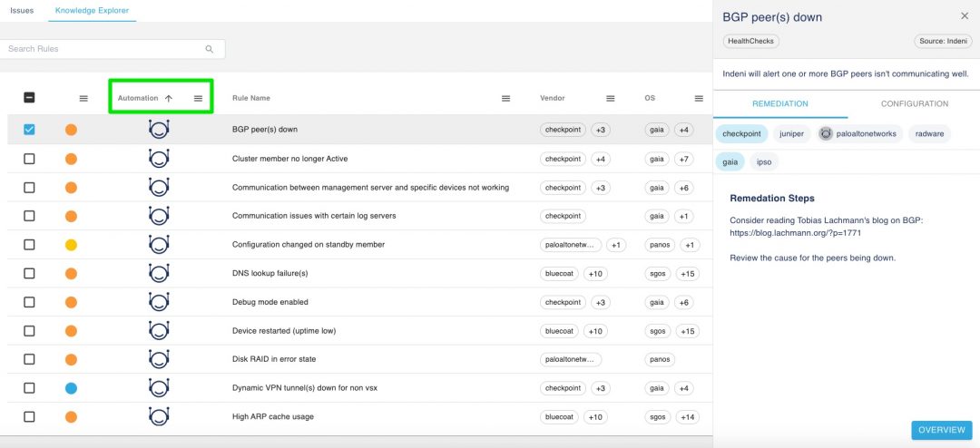This screenshot has height=448, width=980.
Task: Click automation robot icon for BGP peer(s) down
Action: pyautogui.click(x=159, y=130)
